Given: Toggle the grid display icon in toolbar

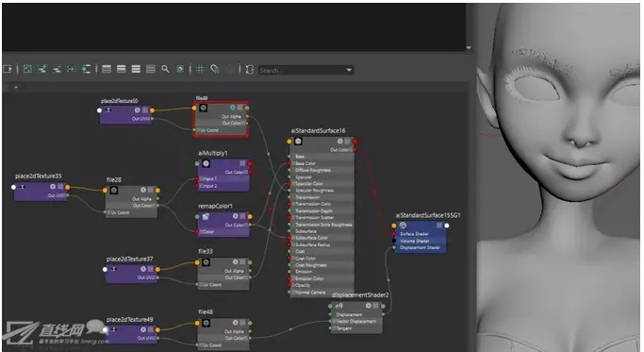Looking at the screenshot, I should [200, 69].
